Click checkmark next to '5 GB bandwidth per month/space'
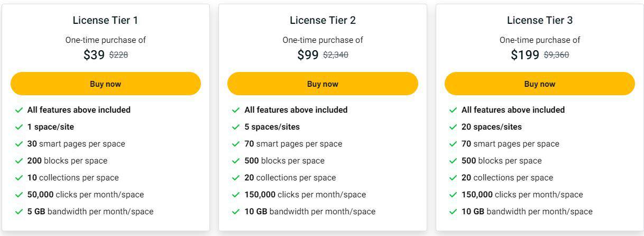Image resolution: width=644 pixels, height=236 pixels. tap(19, 212)
